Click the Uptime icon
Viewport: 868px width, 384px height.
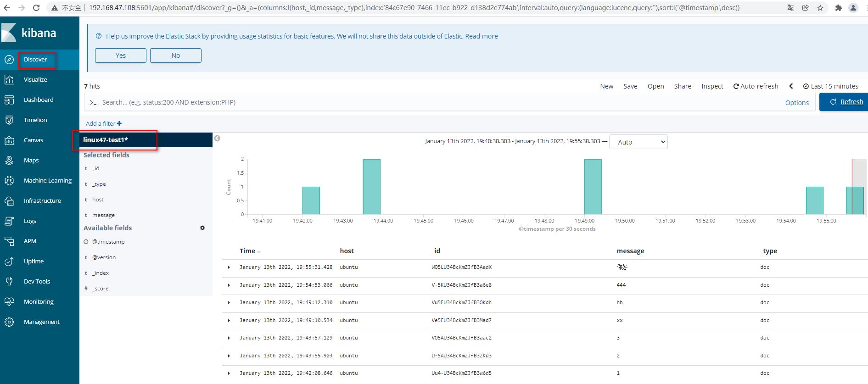coord(9,262)
